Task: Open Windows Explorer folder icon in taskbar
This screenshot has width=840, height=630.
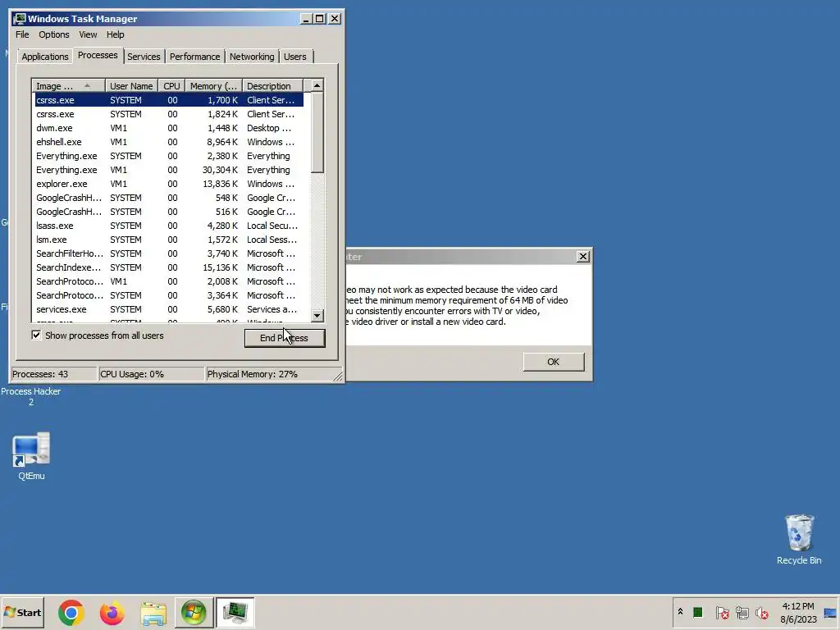Action: pyautogui.click(x=153, y=613)
